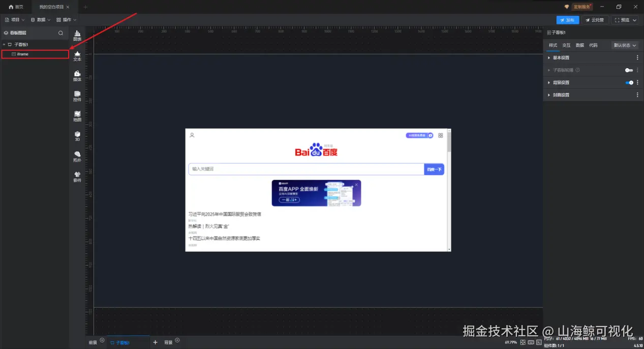Open the 图表 (charts) component category
Image resolution: width=644 pixels, height=349 pixels.
(x=77, y=36)
